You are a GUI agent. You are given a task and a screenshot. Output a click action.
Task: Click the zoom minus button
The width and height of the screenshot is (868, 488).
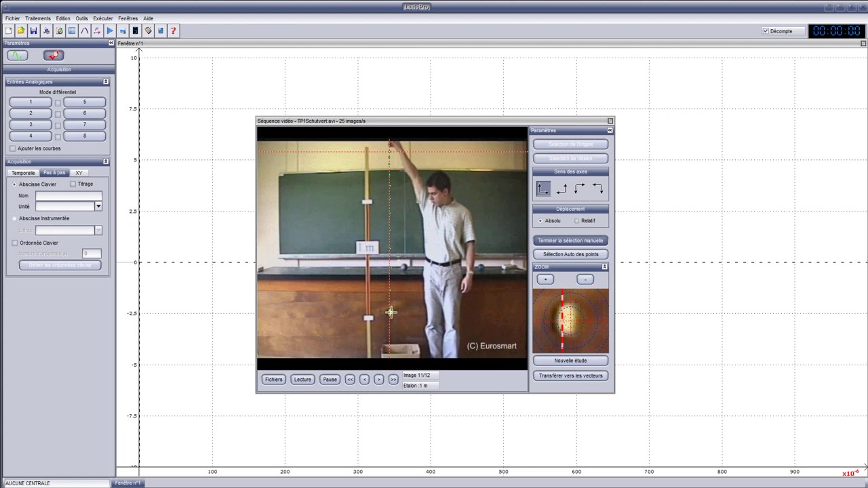[585, 279]
